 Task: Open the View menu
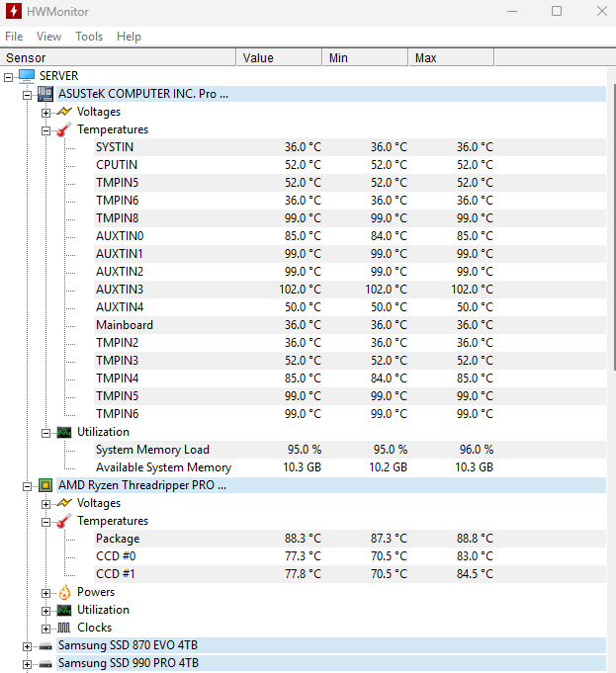[x=49, y=37]
